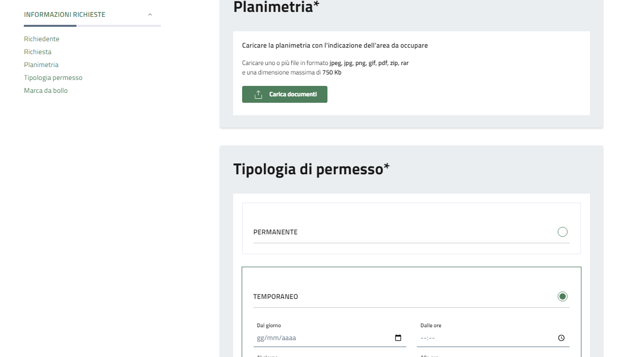Open clock picker for Dalle ore
644x357 pixels.
(561, 338)
